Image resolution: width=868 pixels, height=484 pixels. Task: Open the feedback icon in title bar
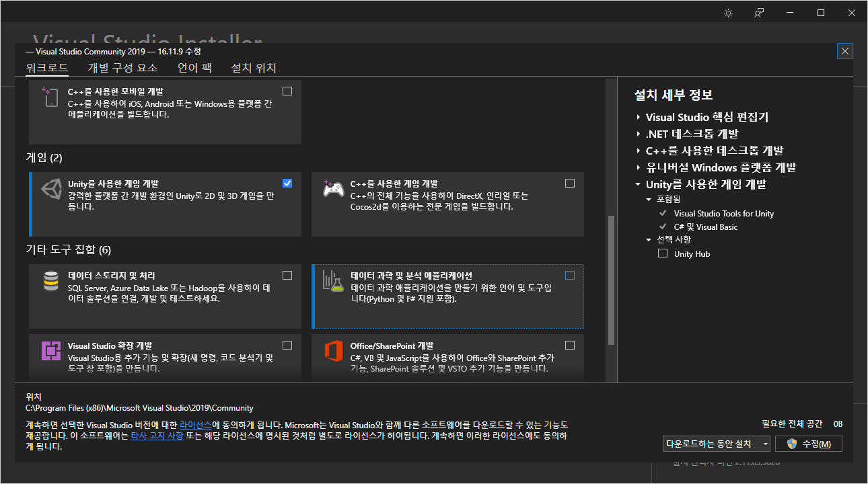759,13
